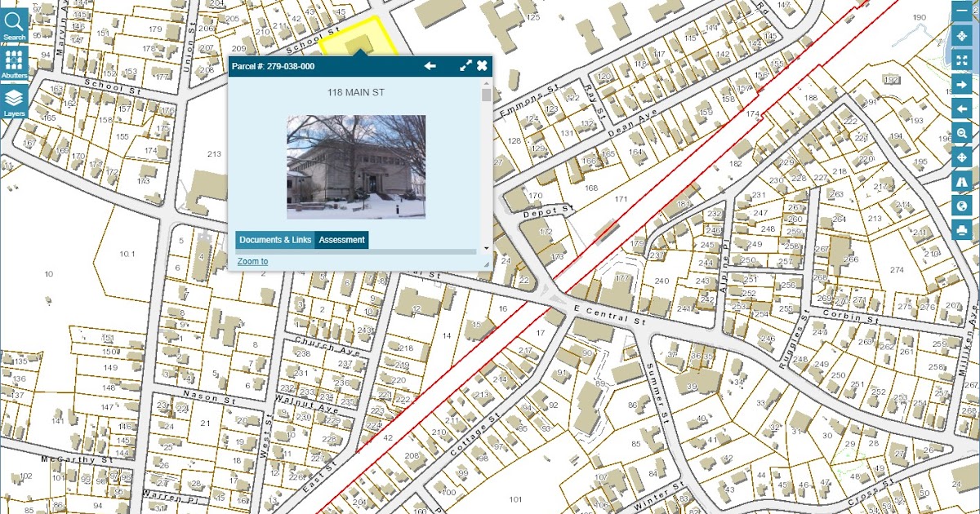The width and height of the screenshot is (980, 514).
Task: Open the Search tool
Action: pos(14,24)
